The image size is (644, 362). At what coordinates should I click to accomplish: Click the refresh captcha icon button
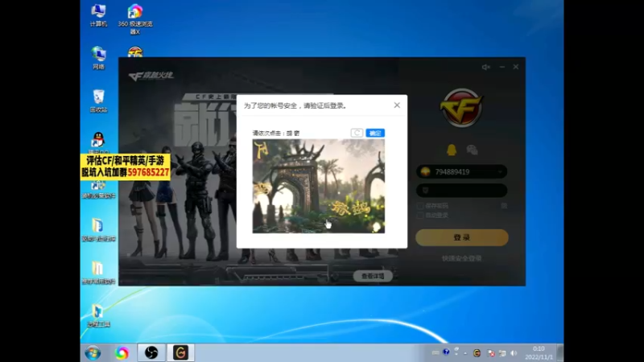pyautogui.click(x=357, y=133)
